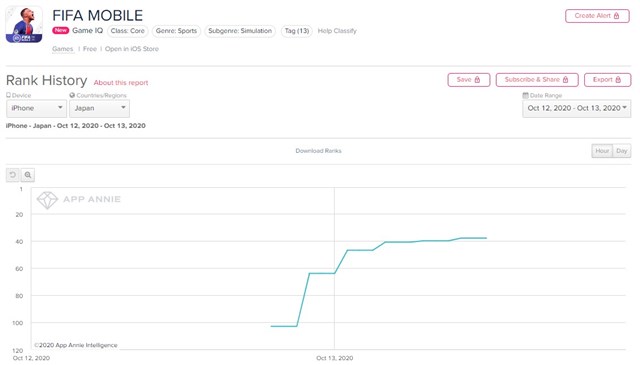This screenshot has height=365, width=640.
Task: Switch chart granularity to Hour
Action: [x=602, y=151]
